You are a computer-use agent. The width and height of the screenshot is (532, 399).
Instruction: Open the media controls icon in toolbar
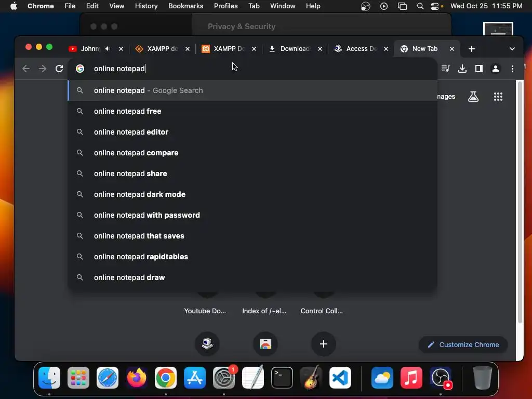(x=445, y=69)
